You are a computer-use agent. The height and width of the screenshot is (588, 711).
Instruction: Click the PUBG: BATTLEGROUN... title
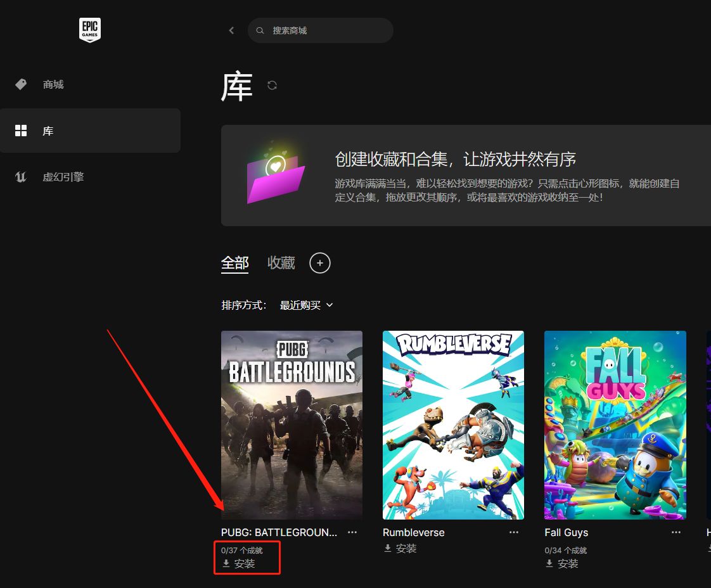point(279,533)
